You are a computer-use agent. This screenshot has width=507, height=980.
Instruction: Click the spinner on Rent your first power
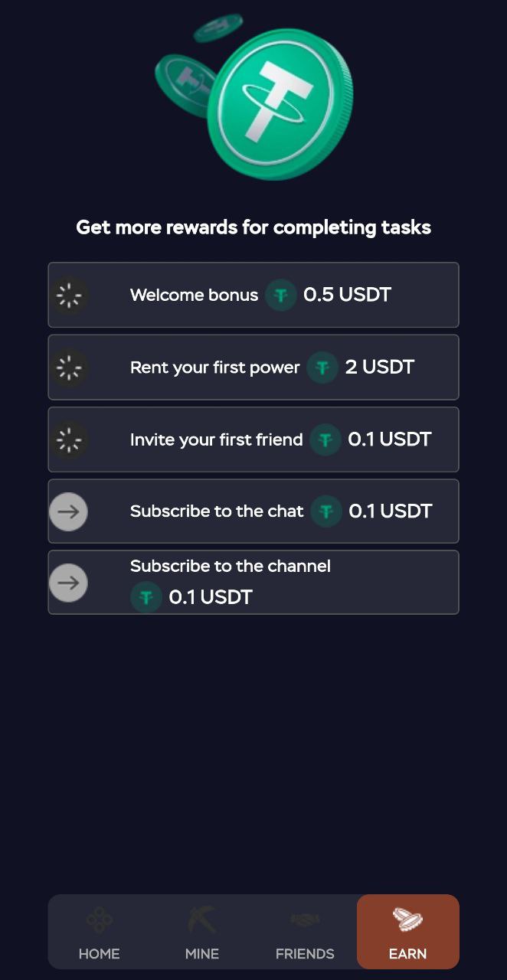point(69,367)
